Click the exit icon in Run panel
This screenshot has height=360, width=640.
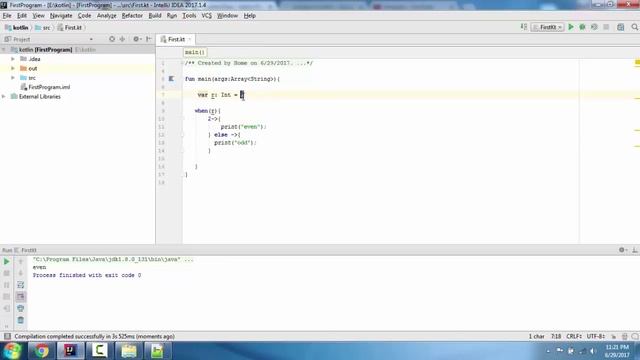pyautogui.click(x=7, y=309)
